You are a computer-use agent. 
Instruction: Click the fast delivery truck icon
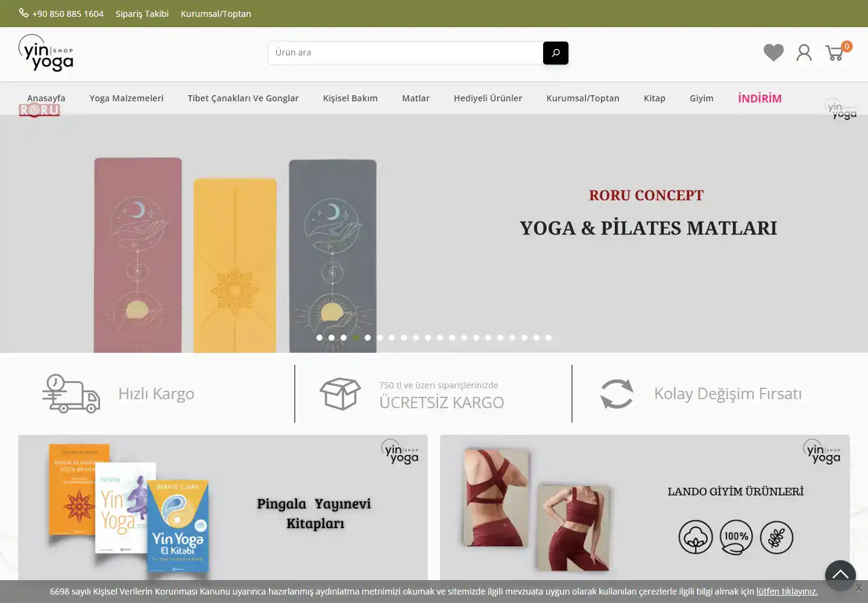pos(71,394)
